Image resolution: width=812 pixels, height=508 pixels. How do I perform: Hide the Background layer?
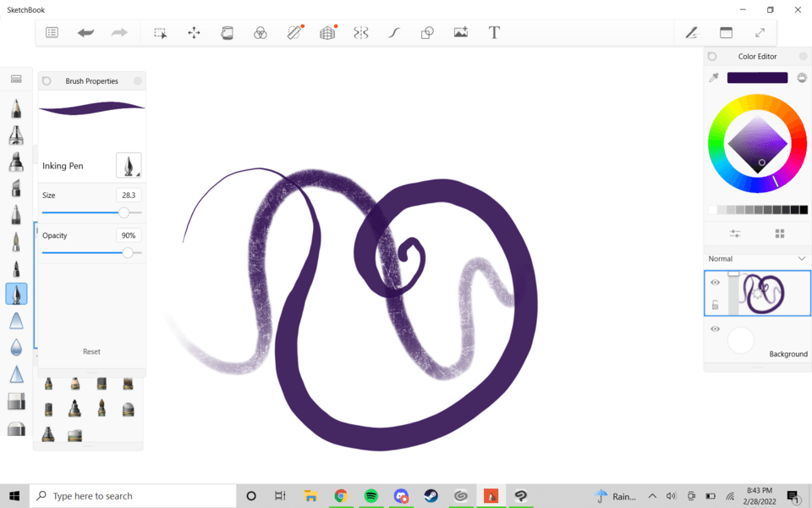[715, 329]
